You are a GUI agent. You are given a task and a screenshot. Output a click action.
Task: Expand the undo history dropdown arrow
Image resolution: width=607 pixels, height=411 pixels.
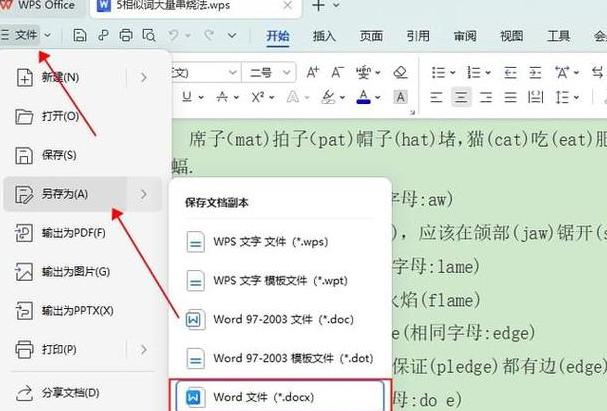pyautogui.click(x=188, y=36)
